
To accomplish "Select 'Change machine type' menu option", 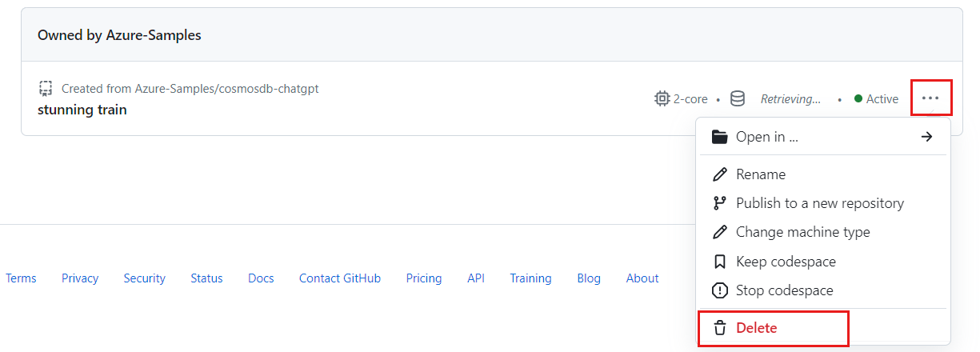I will click(x=802, y=232).
